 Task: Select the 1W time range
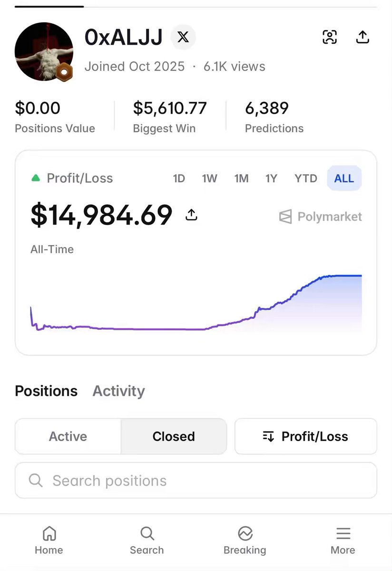(209, 178)
